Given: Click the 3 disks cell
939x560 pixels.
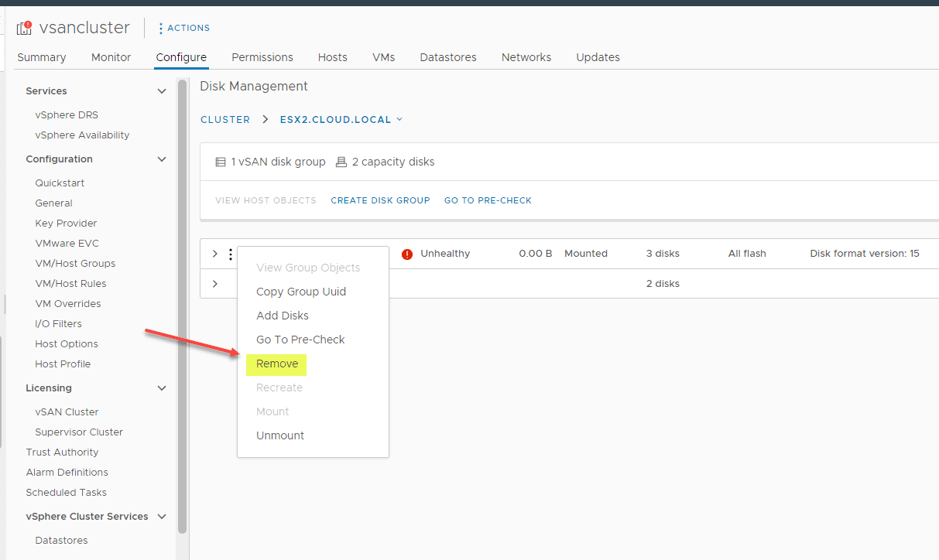Looking at the screenshot, I should point(663,254).
